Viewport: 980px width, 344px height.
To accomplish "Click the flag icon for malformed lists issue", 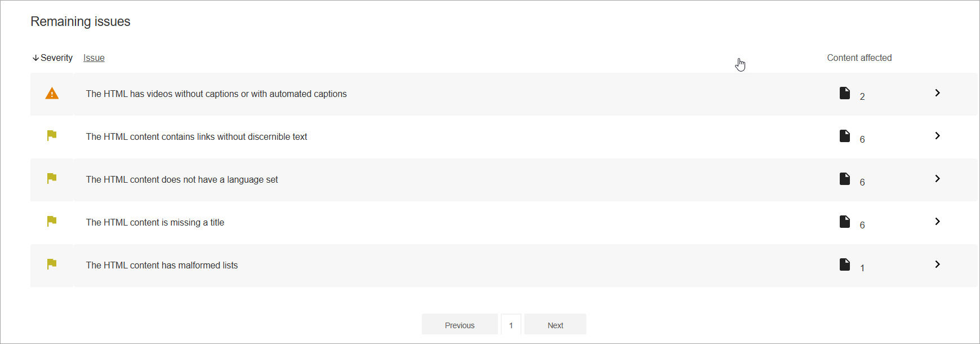I will [x=51, y=264].
